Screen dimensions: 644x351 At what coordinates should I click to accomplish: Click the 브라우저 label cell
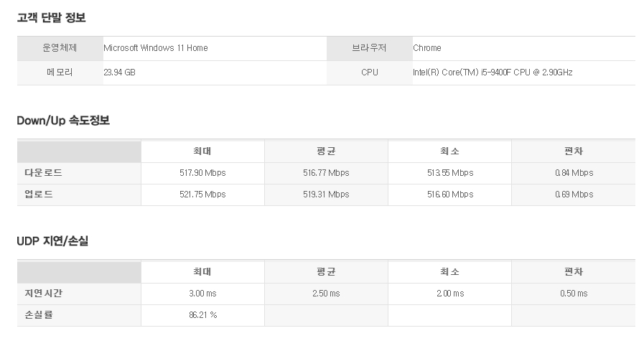(x=369, y=48)
